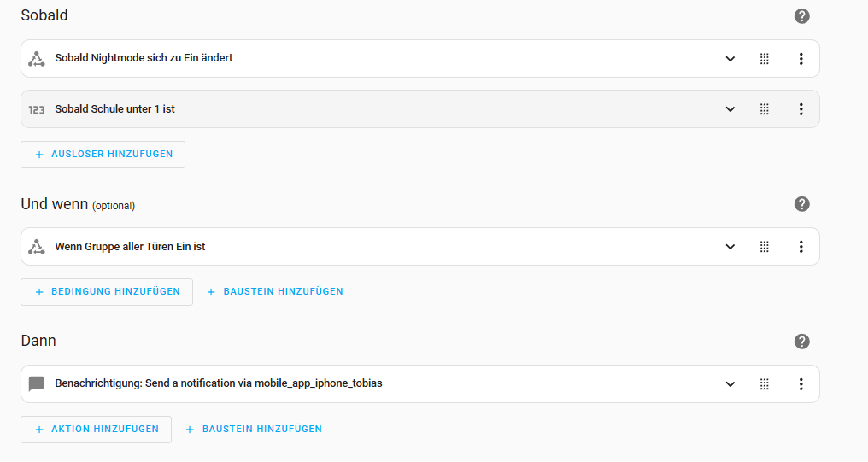The height and width of the screenshot is (462, 868).
Task: Grab drag handle of Türen condition row
Action: click(765, 247)
